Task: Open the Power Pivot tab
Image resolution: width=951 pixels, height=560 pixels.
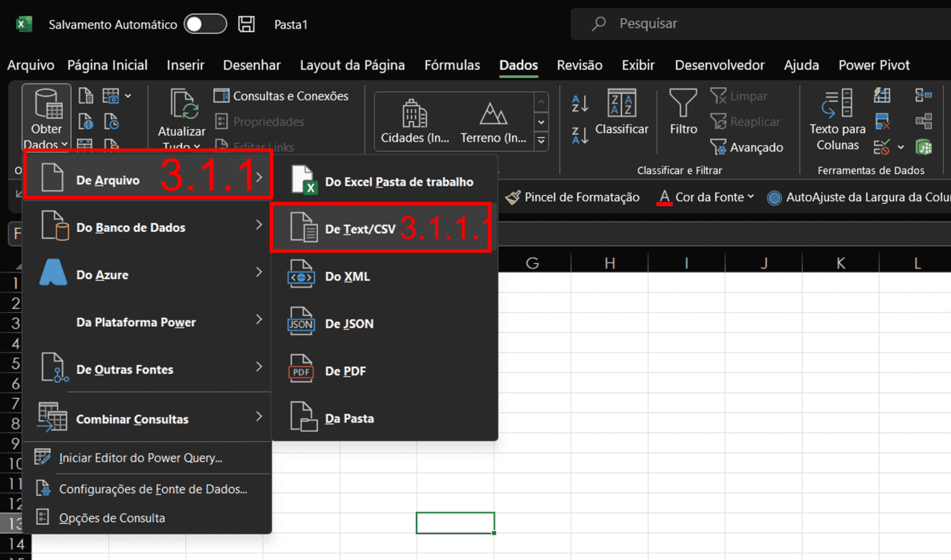Action: (x=874, y=65)
